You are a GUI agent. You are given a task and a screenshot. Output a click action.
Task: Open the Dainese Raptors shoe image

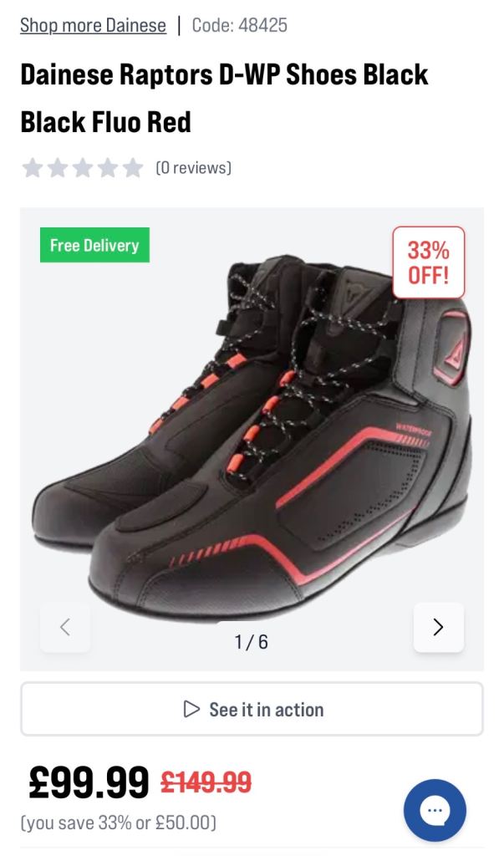[252, 436]
